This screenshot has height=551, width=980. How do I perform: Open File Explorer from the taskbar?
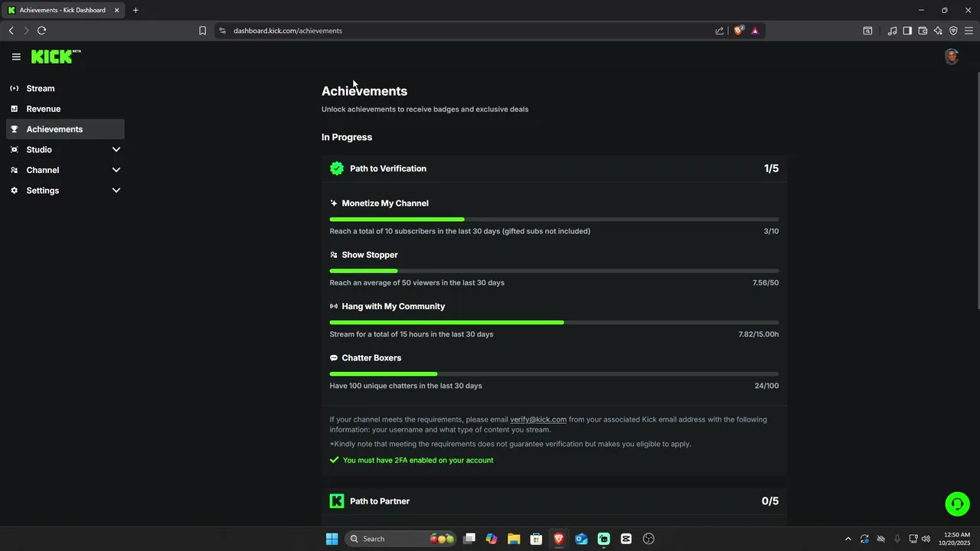tap(514, 539)
